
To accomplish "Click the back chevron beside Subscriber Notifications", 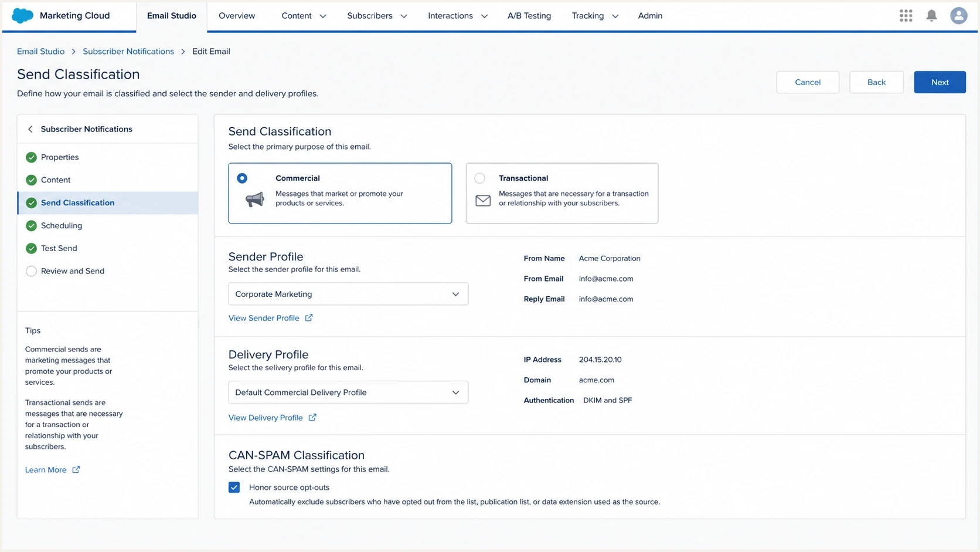I will pos(30,129).
